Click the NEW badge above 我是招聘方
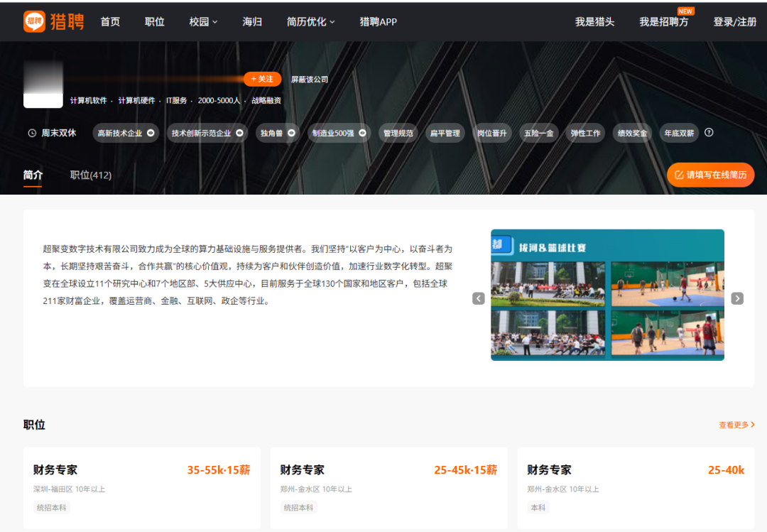Image resolution: width=767 pixels, height=532 pixels. (x=683, y=10)
